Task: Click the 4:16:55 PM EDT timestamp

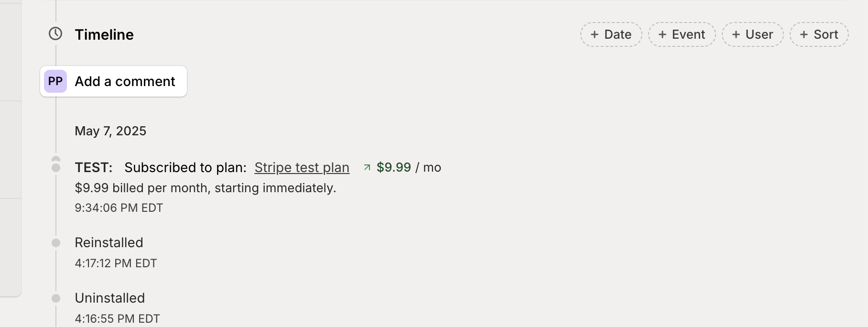Action: 117,319
